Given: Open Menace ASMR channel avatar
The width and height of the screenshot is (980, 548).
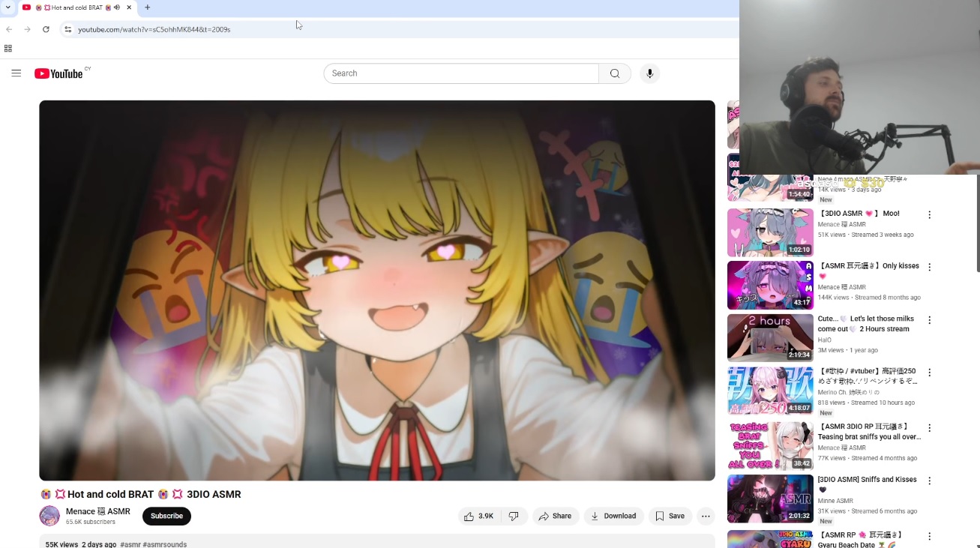Looking at the screenshot, I should point(49,516).
